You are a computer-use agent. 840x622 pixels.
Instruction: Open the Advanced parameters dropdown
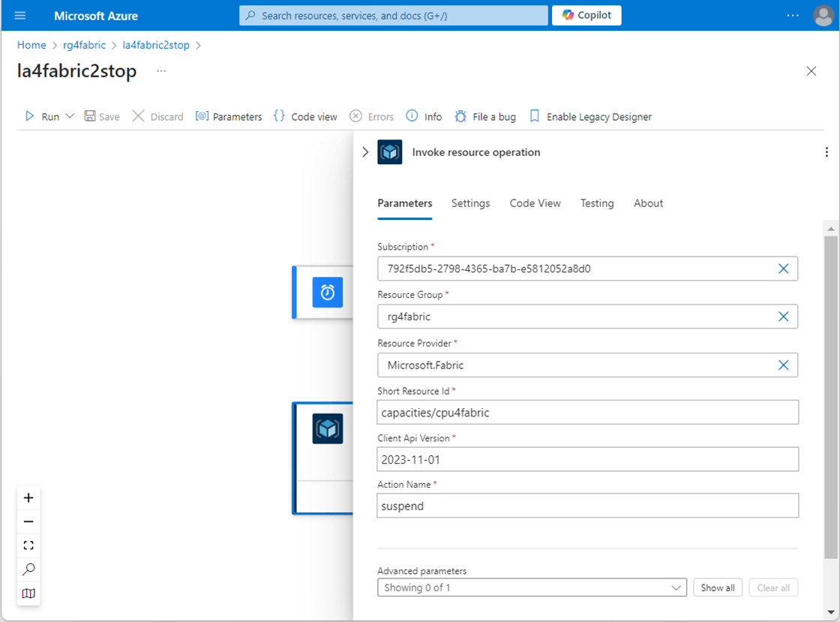532,587
